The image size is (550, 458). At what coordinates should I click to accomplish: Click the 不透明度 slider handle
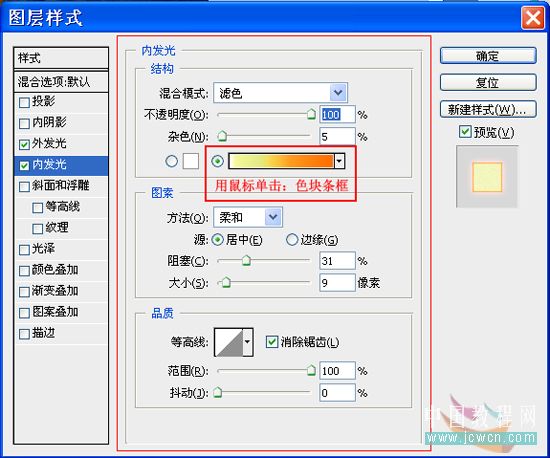311,114
